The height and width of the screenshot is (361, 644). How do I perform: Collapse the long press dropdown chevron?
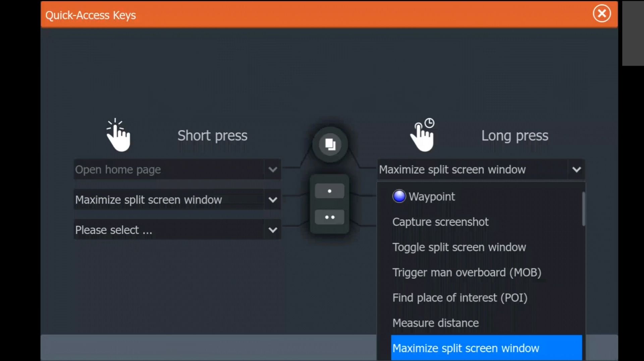(576, 170)
